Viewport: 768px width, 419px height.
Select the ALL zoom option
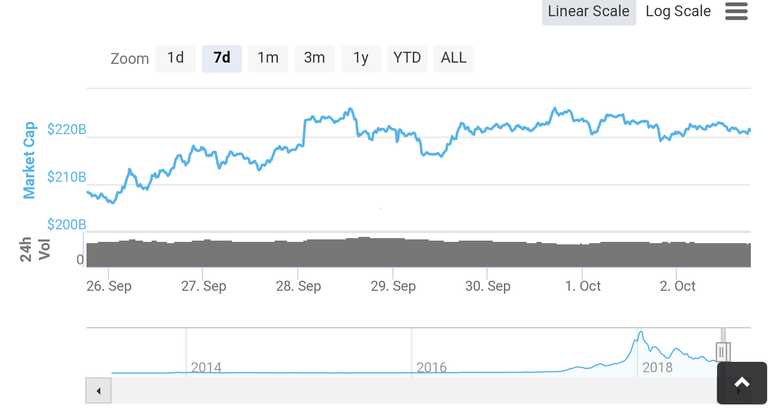(x=454, y=58)
